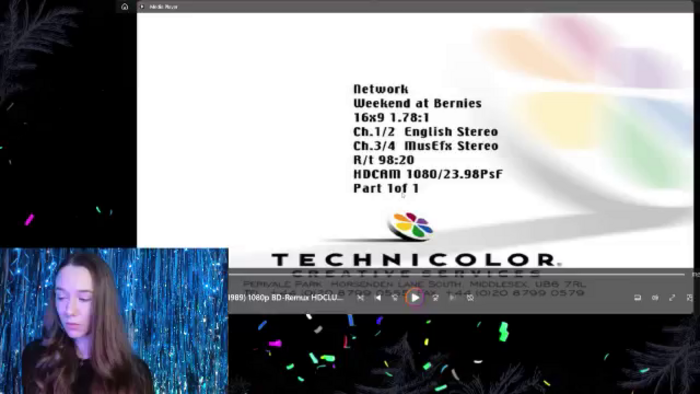Switch to mini player view

click(689, 298)
